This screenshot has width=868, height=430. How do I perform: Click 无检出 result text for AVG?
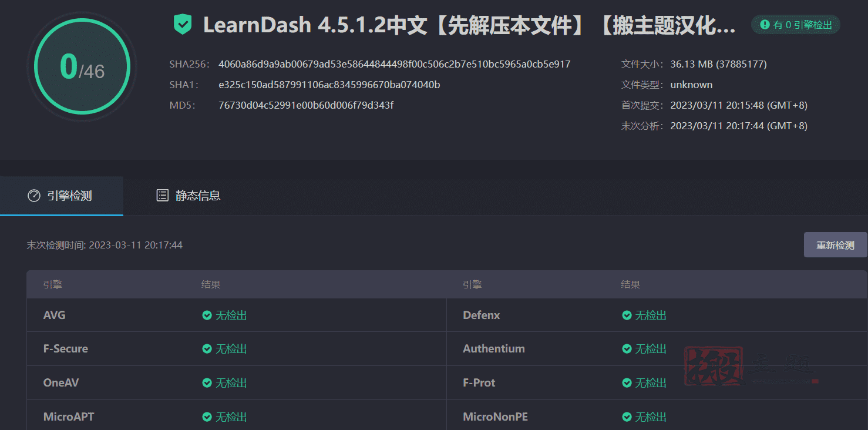231,315
